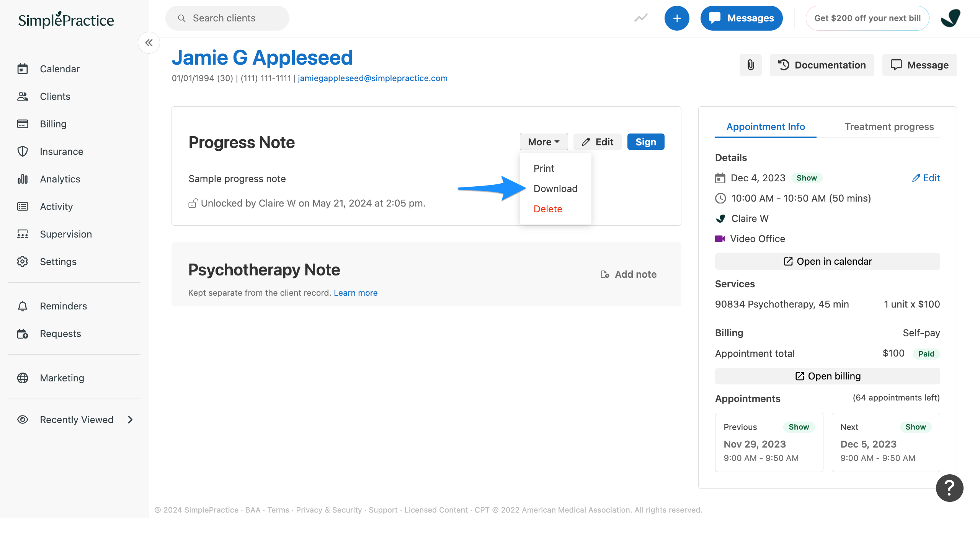Click the paperclip attachment icon
Image resolution: width=980 pixels, height=534 pixels.
(751, 65)
